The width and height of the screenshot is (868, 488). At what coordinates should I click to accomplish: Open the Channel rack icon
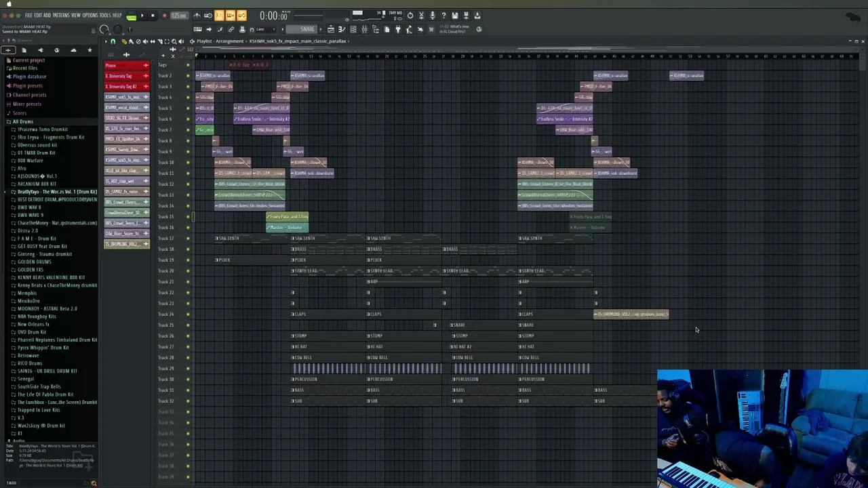click(353, 29)
